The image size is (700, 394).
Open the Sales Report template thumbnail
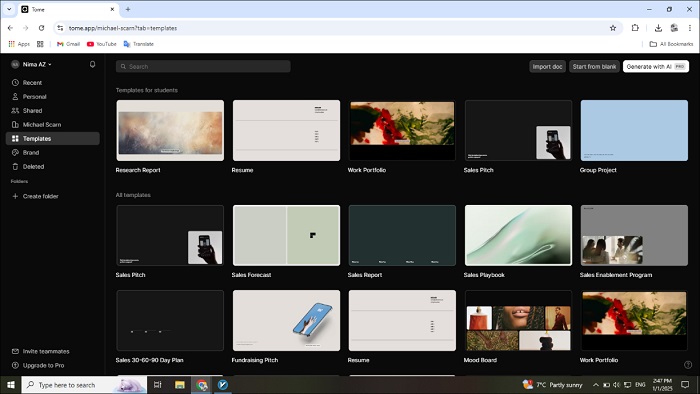402,235
